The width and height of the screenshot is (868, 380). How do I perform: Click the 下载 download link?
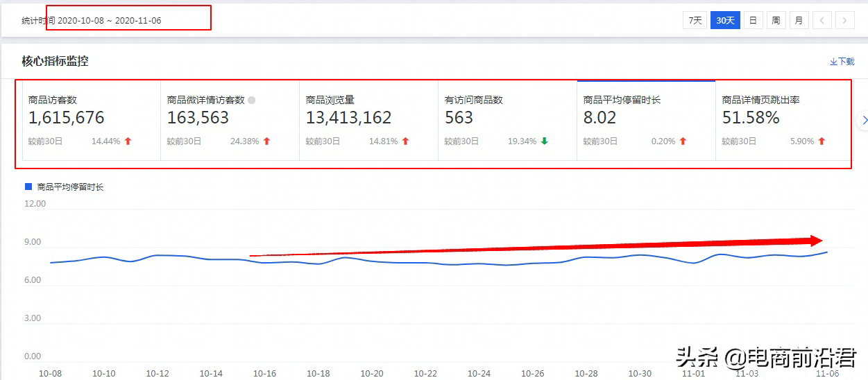point(842,61)
